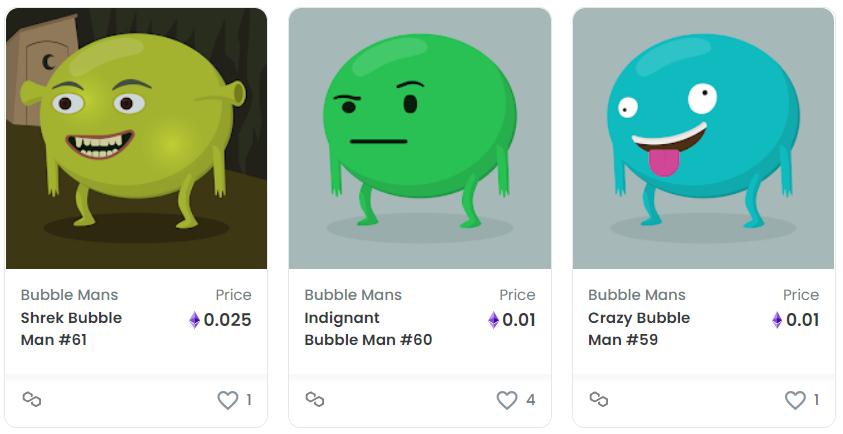This screenshot has width=843, height=434.
Task: Click Ethereum icon on Indignant Bubble Man price
Action: (494, 320)
